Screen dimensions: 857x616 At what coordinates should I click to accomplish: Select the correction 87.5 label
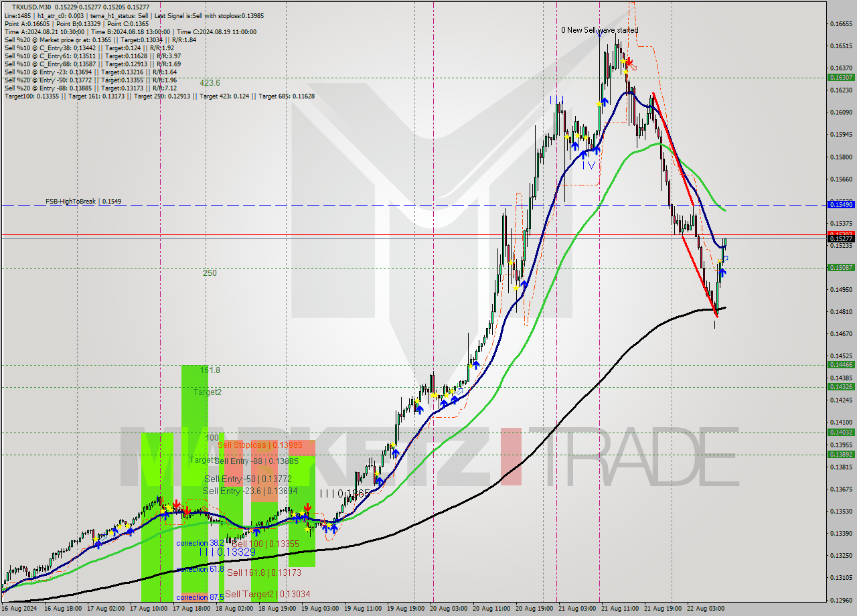coord(200,597)
